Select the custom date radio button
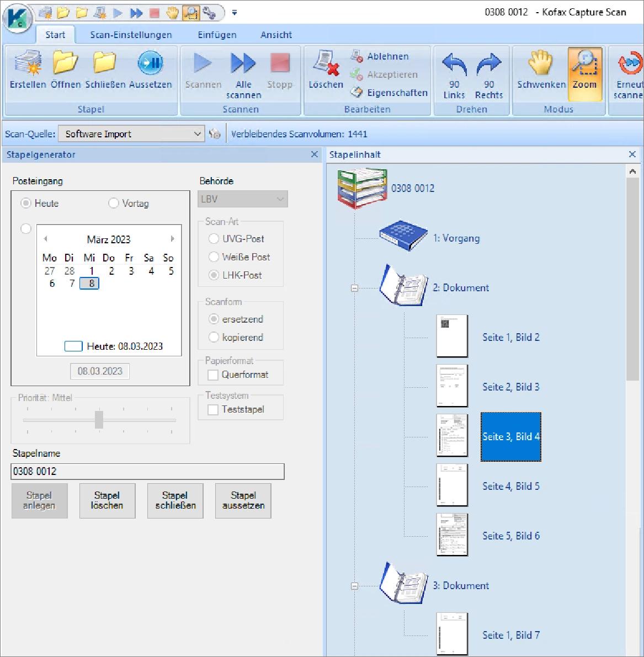The width and height of the screenshot is (644, 657). (26, 228)
